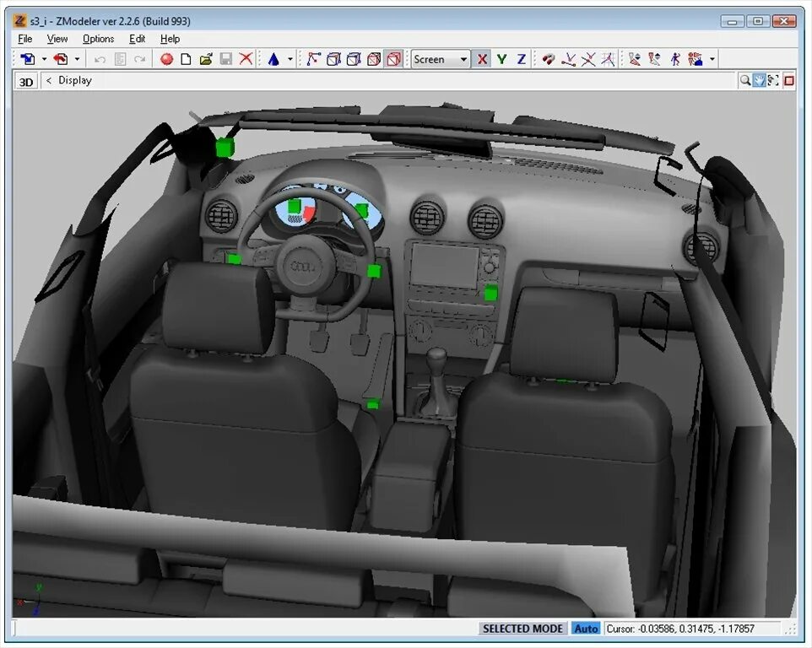This screenshot has height=648, width=812.
Task: Expand the import icon's dropdown arrow
Action: coord(44,59)
